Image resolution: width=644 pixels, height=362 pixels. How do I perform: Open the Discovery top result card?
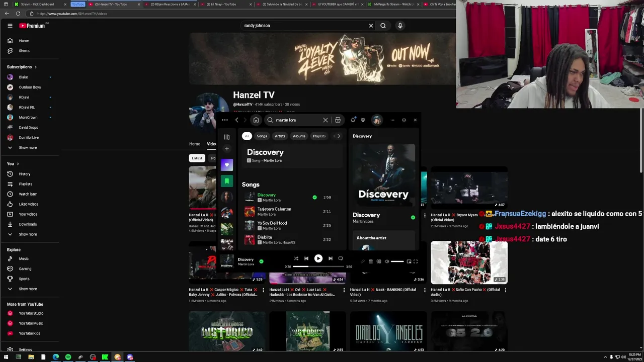coord(293,156)
